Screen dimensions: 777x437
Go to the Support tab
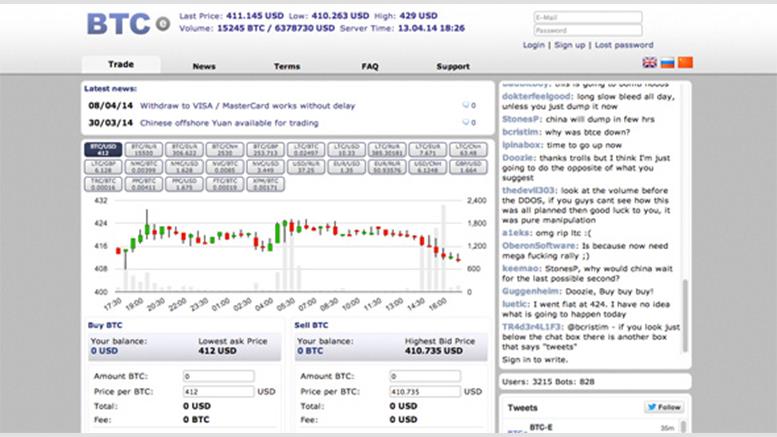coord(453,66)
